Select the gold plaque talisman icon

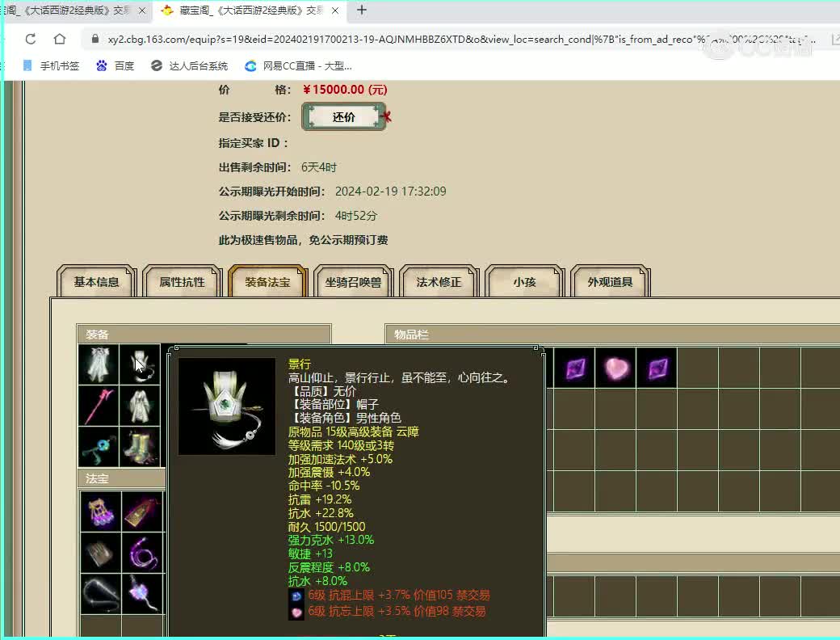click(142, 512)
